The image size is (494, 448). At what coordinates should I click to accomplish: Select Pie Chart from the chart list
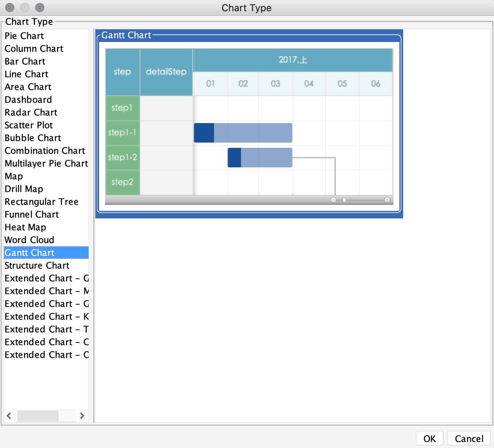click(24, 36)
